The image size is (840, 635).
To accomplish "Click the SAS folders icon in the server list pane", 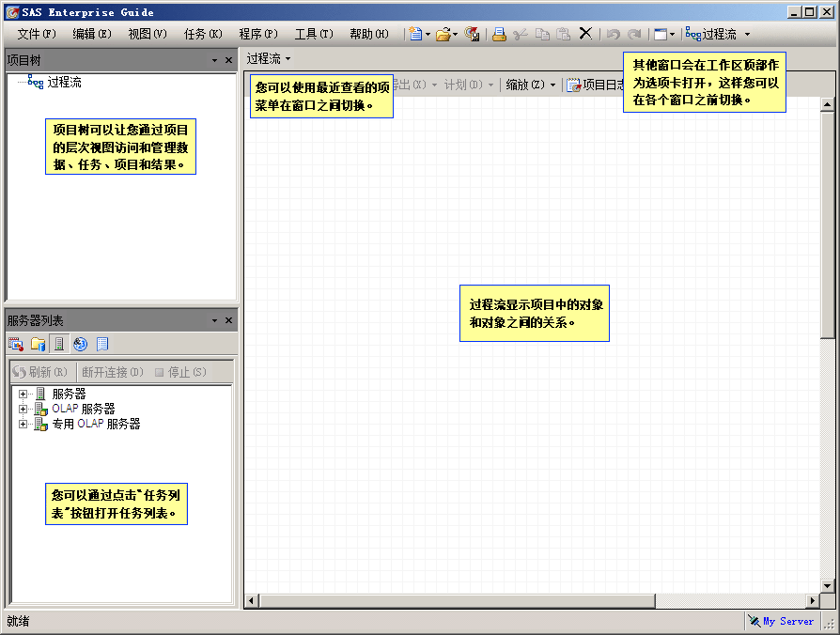I will pyautogui.click(x=38, y=344).
